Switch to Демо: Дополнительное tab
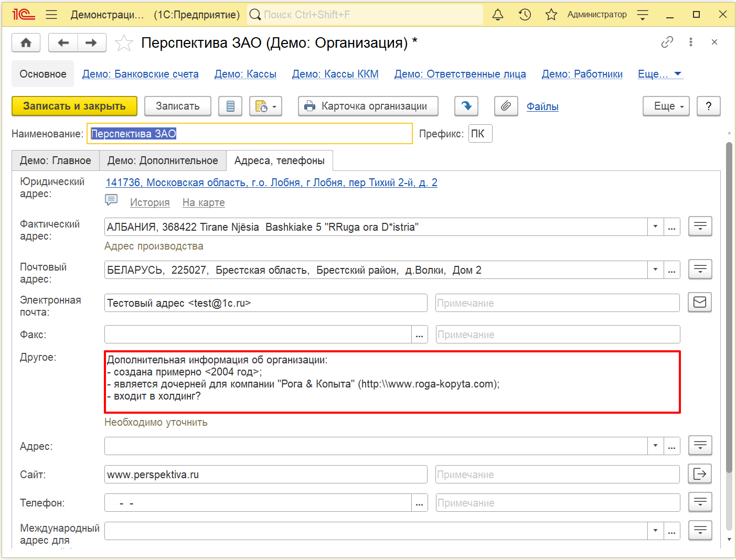 point(163,160)
